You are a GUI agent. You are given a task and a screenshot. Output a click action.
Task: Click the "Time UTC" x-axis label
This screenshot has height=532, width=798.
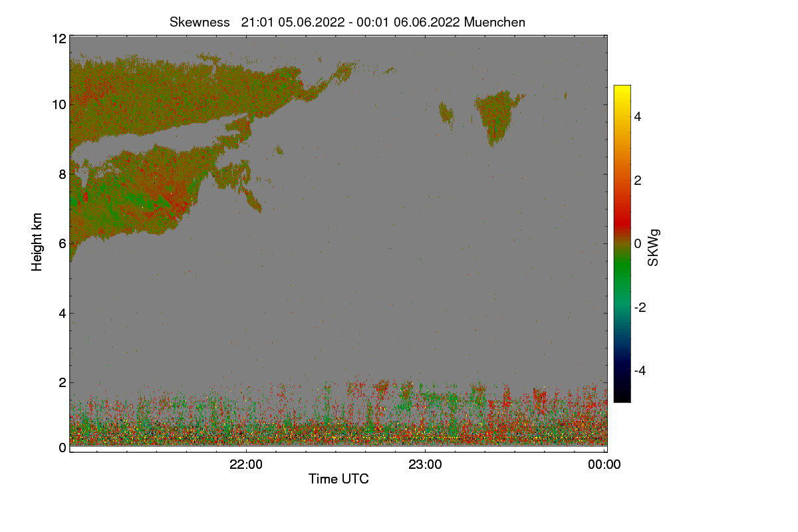[338, 479]
